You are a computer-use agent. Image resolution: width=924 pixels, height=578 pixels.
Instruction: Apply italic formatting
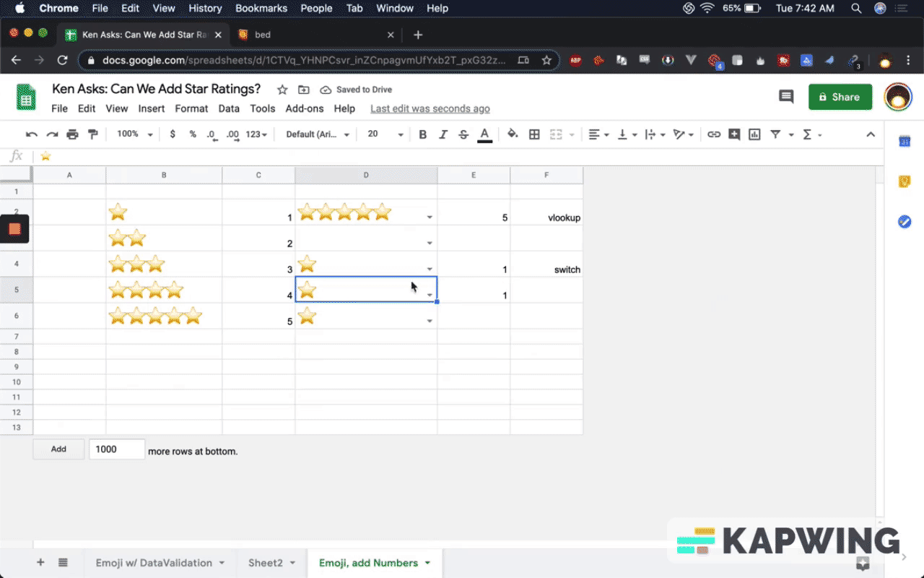point(443,134)
